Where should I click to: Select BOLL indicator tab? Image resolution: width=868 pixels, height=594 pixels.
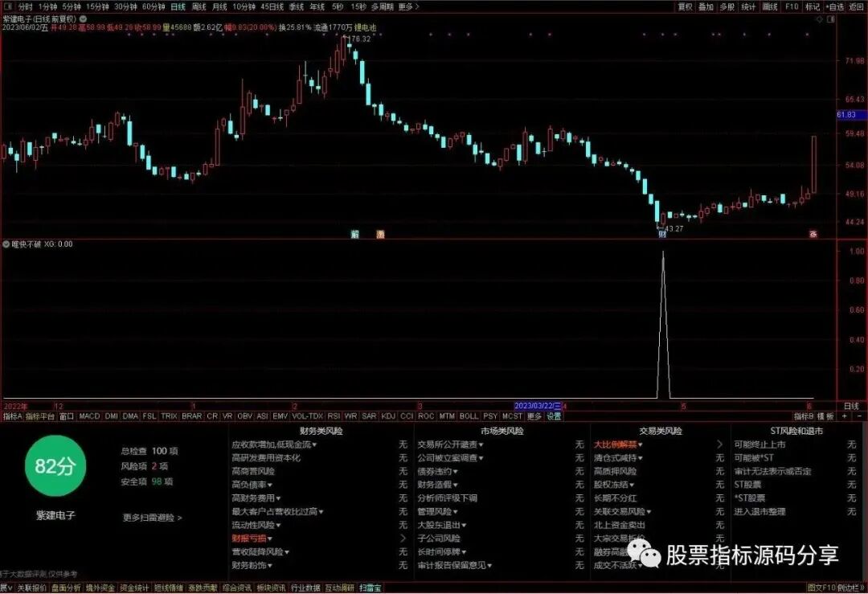469,416
